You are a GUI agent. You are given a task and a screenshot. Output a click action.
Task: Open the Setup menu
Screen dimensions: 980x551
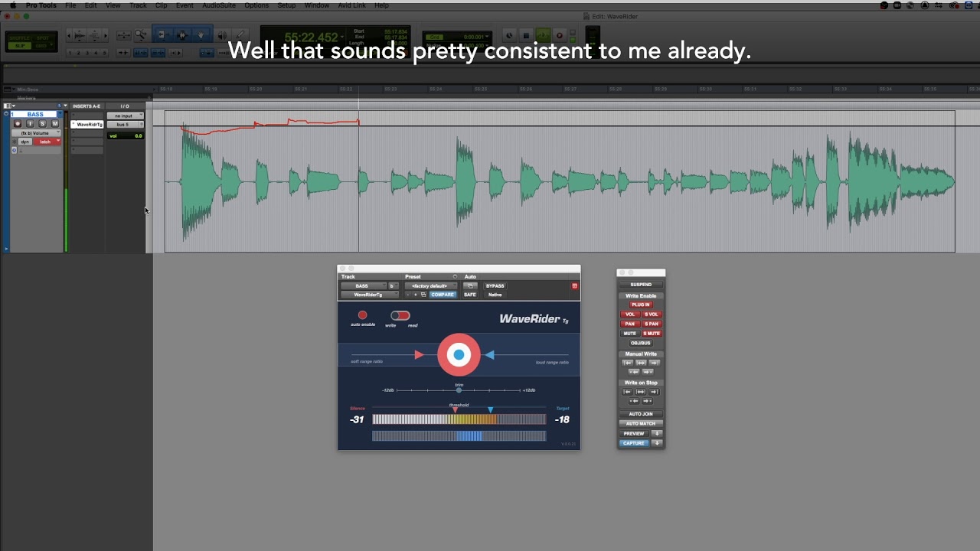[286, 5]
